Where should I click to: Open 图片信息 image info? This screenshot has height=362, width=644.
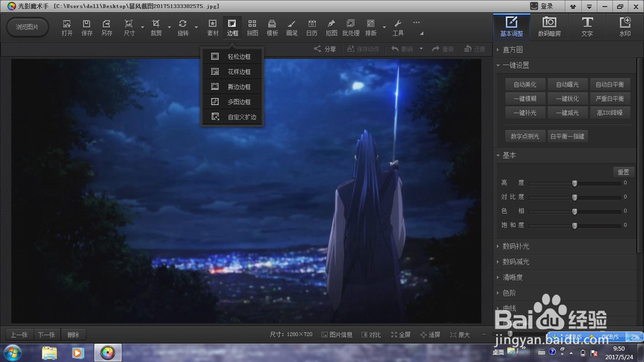(337, 335)
